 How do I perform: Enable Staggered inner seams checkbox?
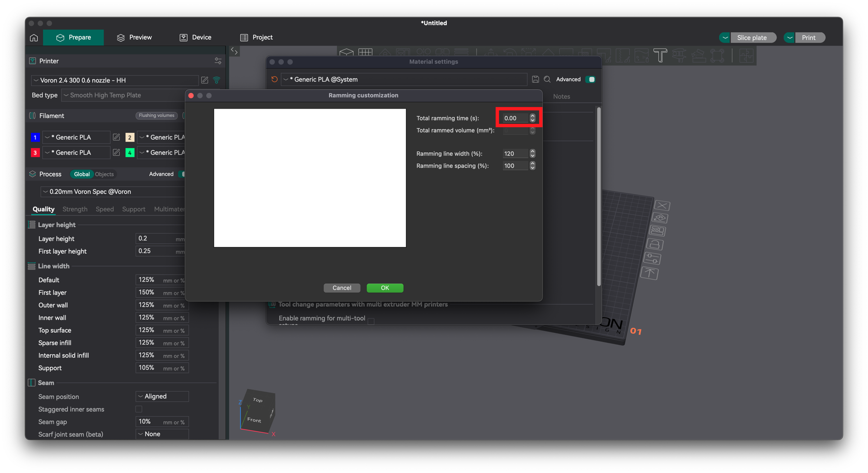(139, 409)
